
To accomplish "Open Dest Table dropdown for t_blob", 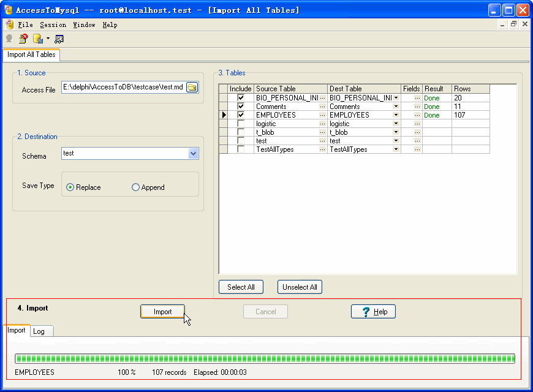I will tap(396, 132).
